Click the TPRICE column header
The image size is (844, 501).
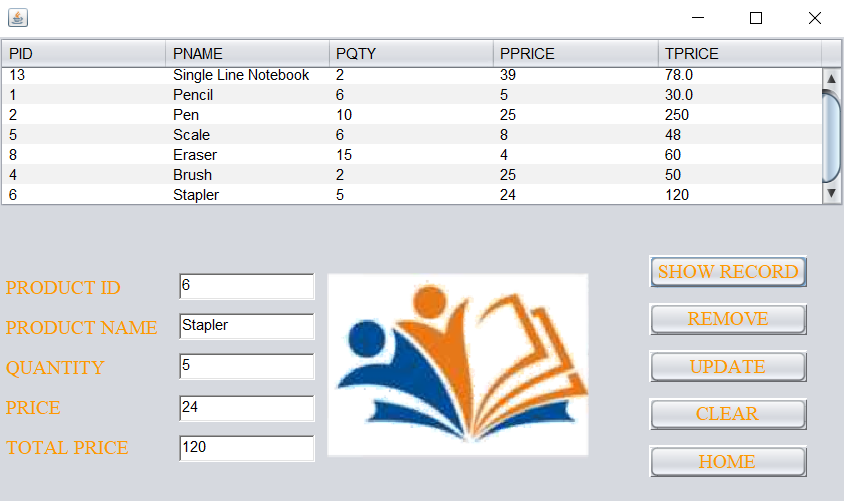739,54
